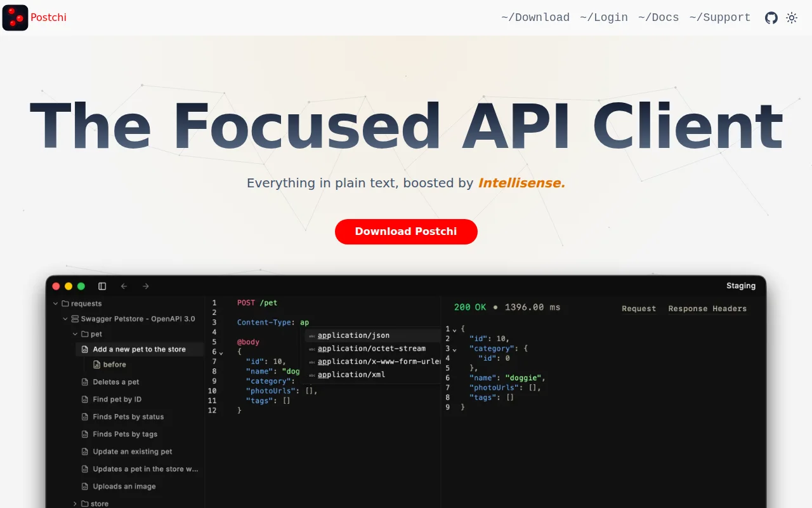Screen dimensions: 812x508
Task: Choose application/octet-stream autocomplete suggestion
Action: pos(373,349)
